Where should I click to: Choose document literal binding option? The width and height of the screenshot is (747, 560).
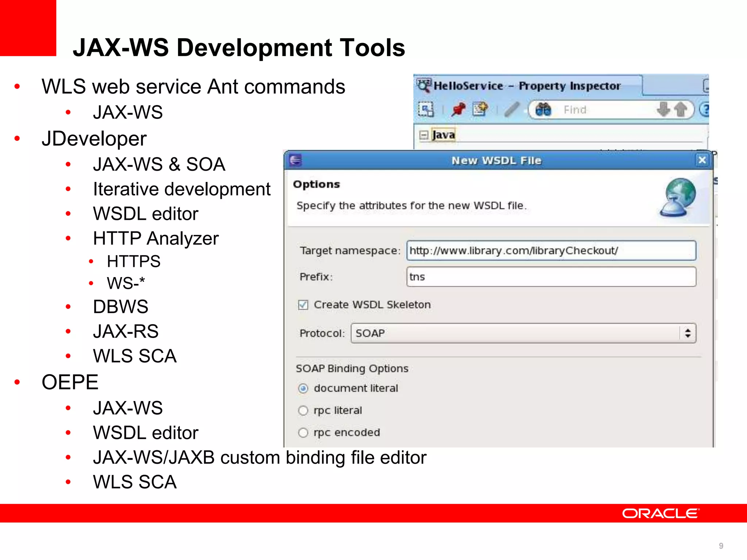[x=303, y=388]
